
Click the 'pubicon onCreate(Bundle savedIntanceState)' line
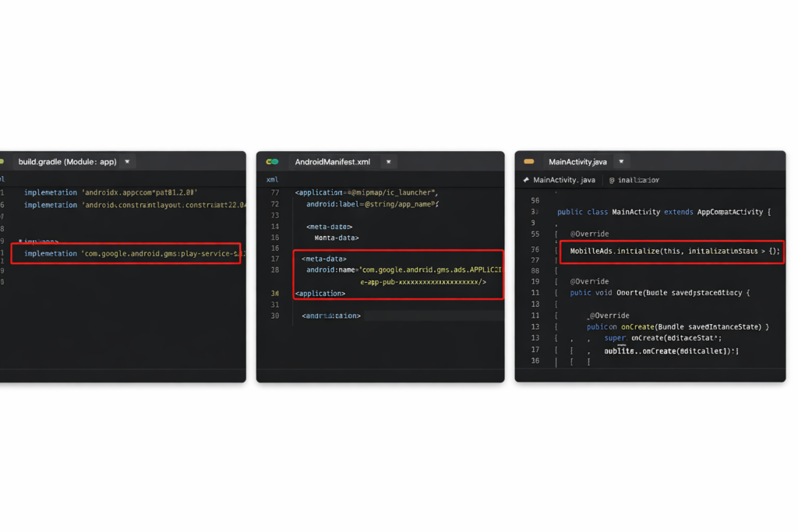tap(678, 326)
